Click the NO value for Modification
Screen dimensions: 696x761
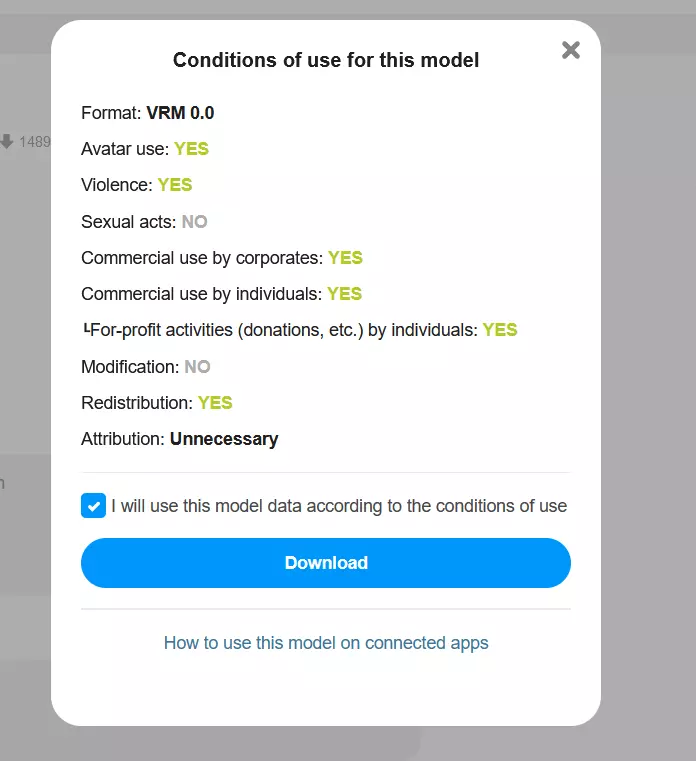click(197, 367)
